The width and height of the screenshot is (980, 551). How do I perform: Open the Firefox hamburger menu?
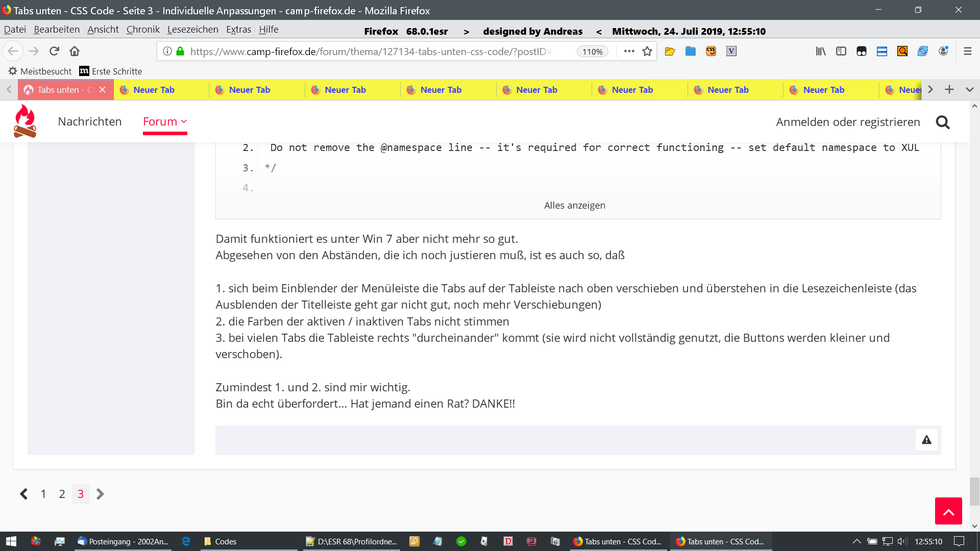pyautogui.click(x=967, y=51)
